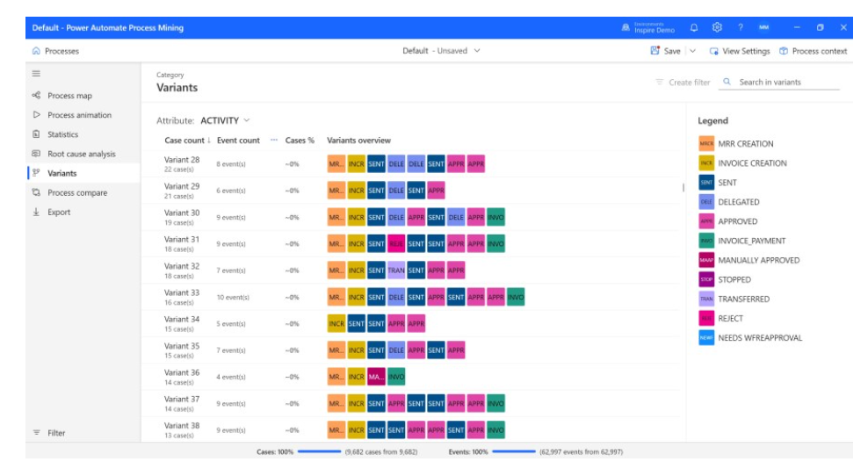Click TRAN activity block in Variant 32

396,271
